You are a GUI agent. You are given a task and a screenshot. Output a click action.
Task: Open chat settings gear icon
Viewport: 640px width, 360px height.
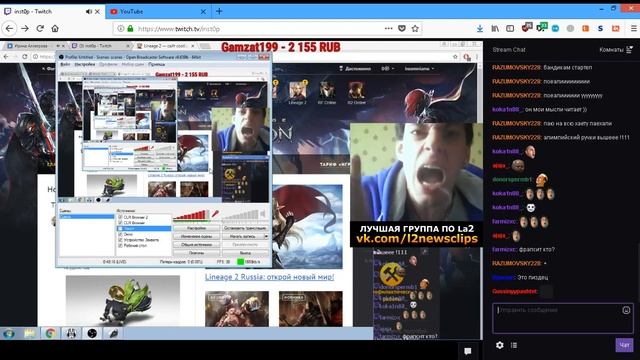coord(500,345)
